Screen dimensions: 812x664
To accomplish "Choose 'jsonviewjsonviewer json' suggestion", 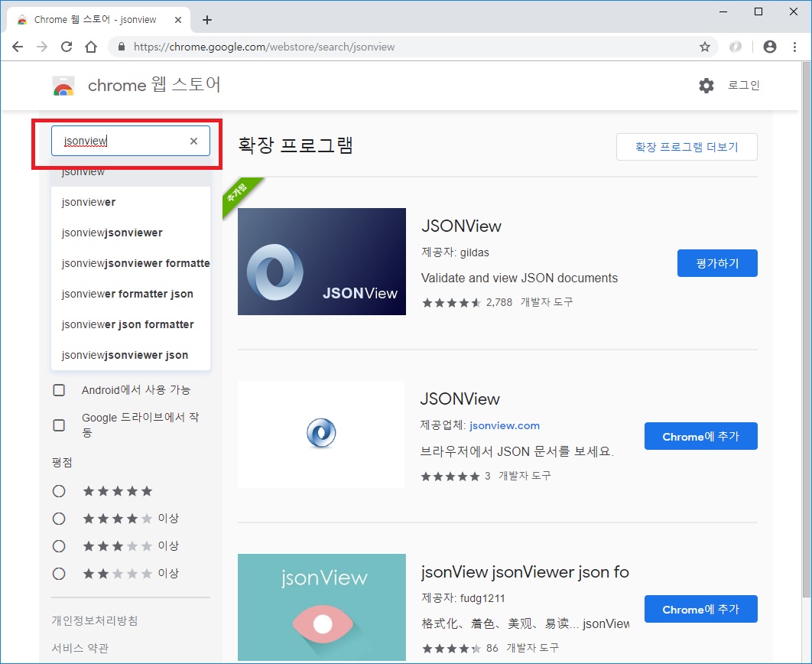I will 131,355.
